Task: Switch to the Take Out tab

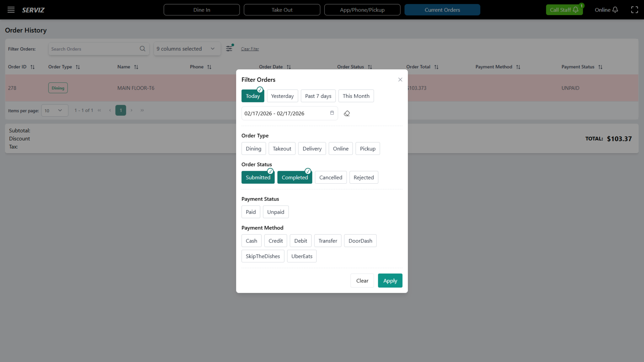Action: 282,10
